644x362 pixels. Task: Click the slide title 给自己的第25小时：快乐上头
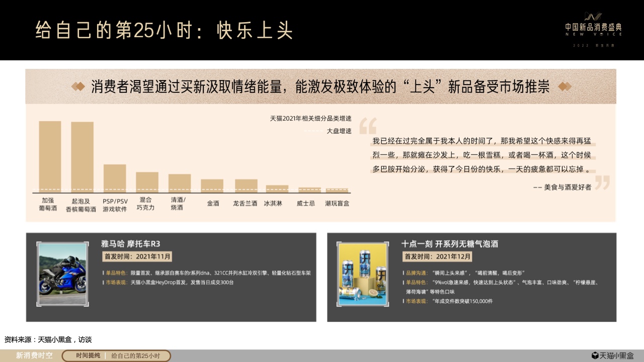165,31
